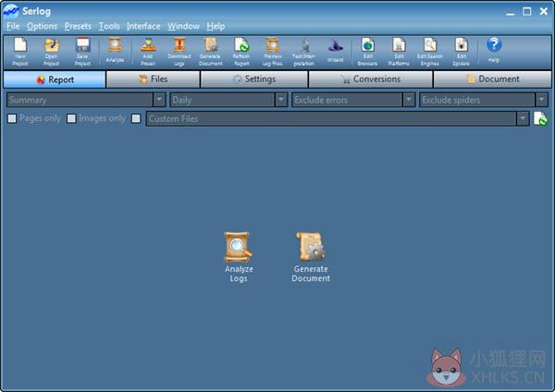This screenshot has height=392, width=555.
Task: Maximize the Serlog window
Action: (x=527, y=12)
